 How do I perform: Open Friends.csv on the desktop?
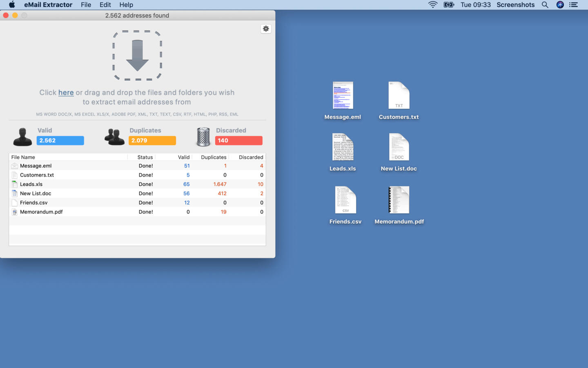tap(345, 200)
